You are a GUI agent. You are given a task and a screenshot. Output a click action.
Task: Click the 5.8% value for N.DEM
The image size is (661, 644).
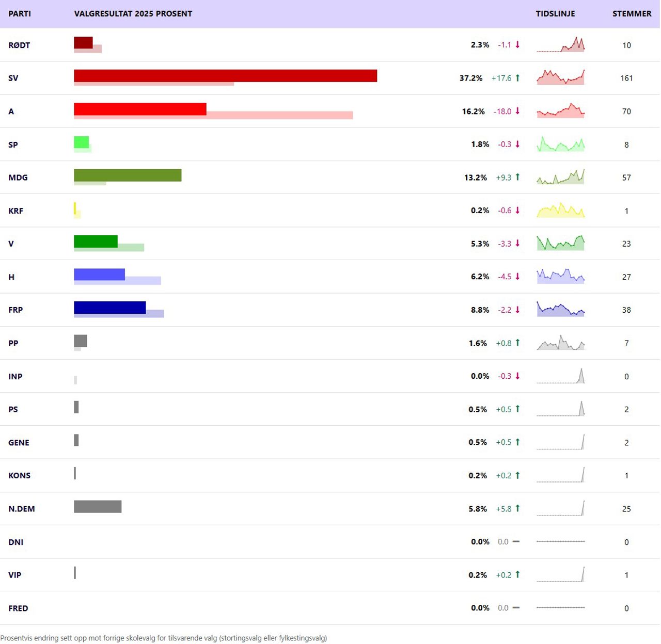[478, 508]
